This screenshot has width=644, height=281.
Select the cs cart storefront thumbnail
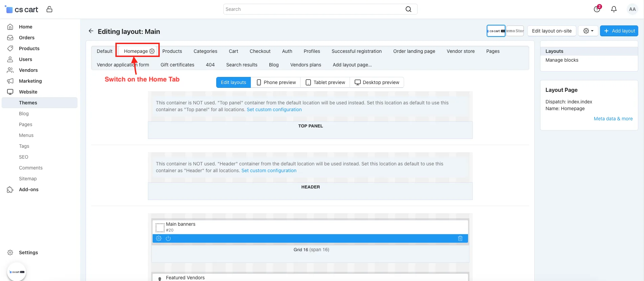click(496, 31)
